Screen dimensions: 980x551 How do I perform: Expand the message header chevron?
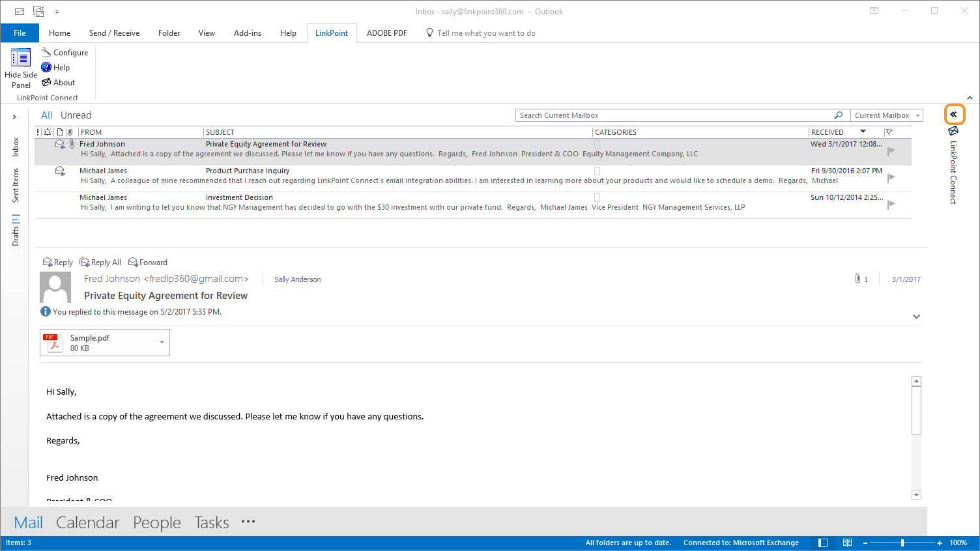(916, 317)
